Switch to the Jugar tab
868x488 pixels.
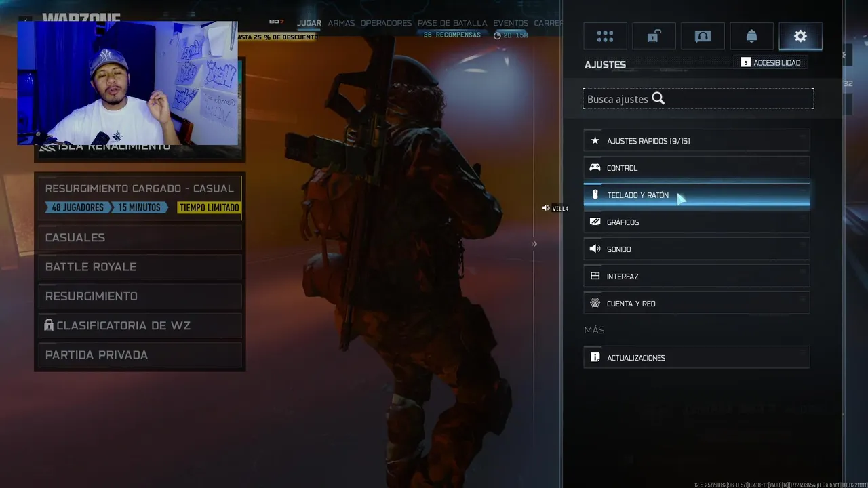pos(309,23)
